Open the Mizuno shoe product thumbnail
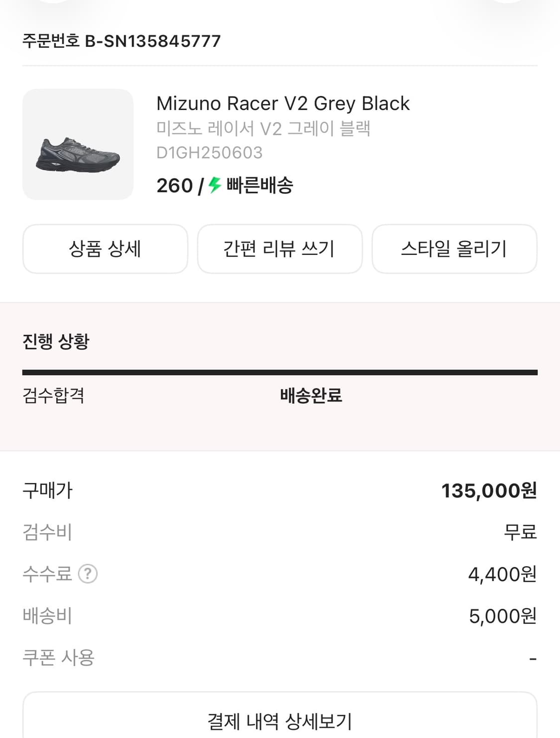This screenshot has height=738, width=560. pos(78,144)
